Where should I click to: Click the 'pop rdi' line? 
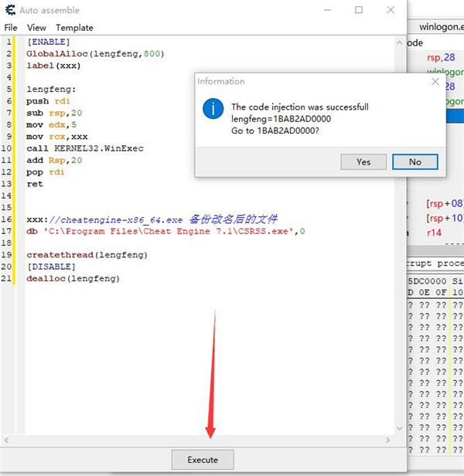[46, 172]
